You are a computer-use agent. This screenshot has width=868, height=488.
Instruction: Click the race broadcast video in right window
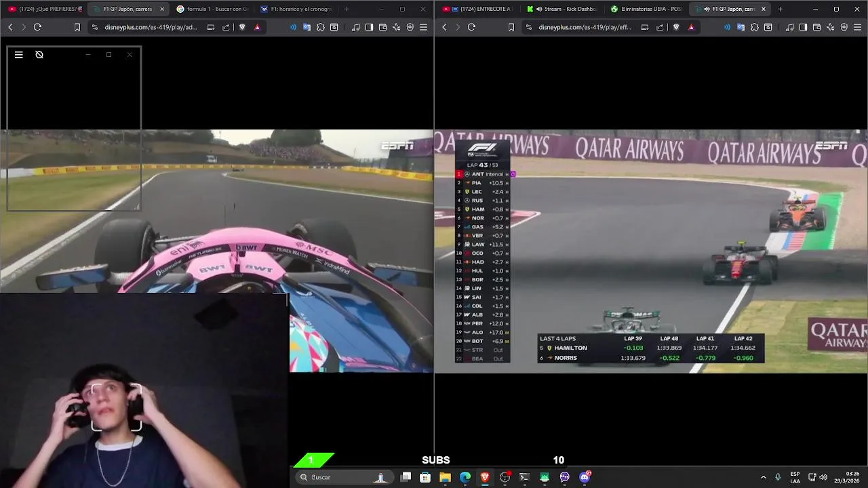click(x=651, y=251)
